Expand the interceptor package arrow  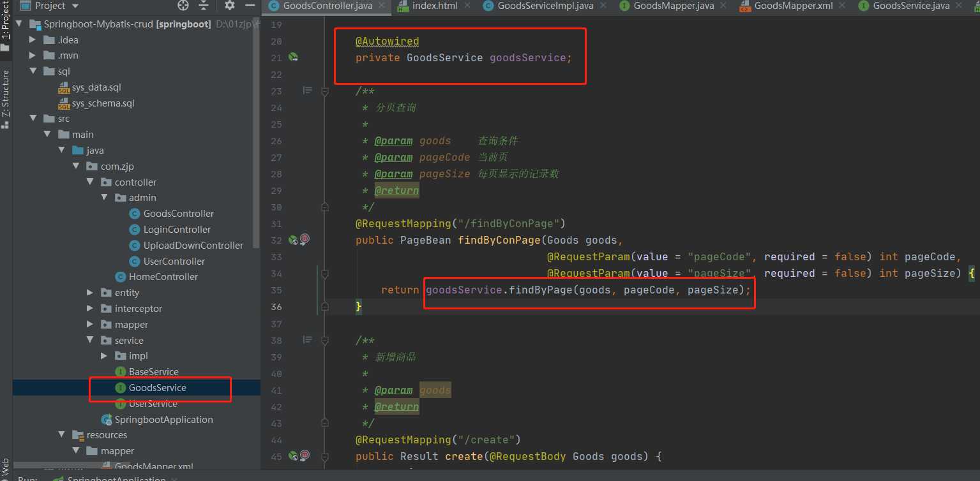[90, 309]
